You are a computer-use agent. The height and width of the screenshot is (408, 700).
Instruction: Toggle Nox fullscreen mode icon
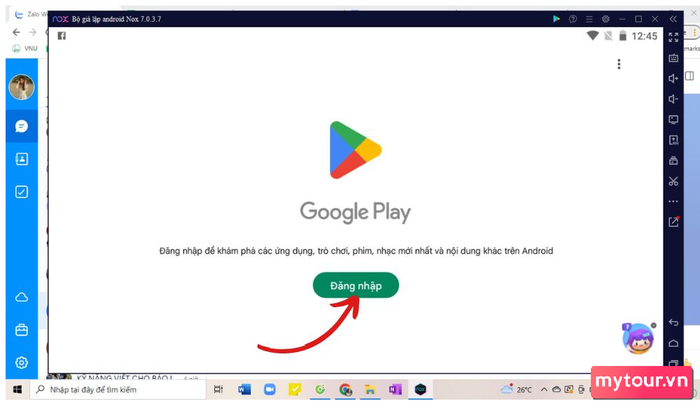673,37
